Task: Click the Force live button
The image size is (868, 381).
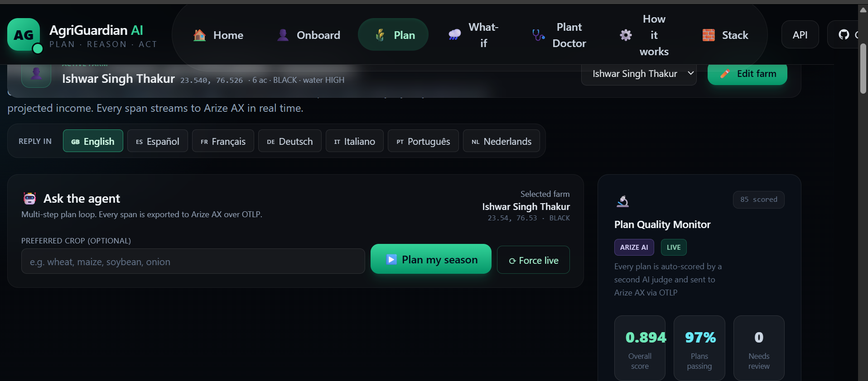Action: pyautogui.click(x=533, y=260)
